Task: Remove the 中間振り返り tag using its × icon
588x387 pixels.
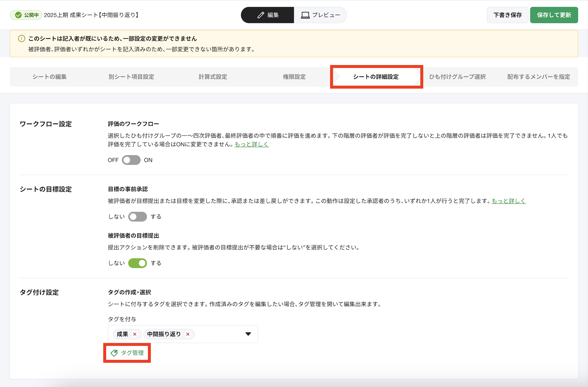Action: [188, 334]
